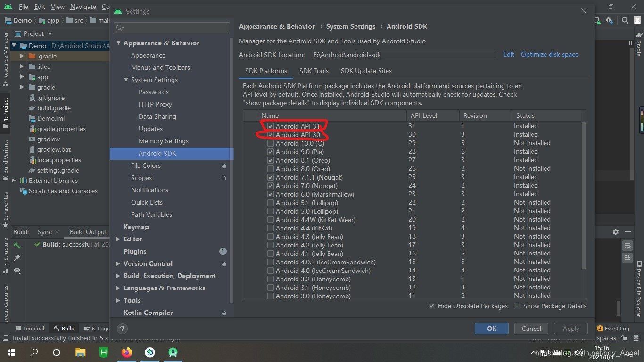644x362 pixels.
Task: Switch to SDK Tools tab
Action: point(314,71)
